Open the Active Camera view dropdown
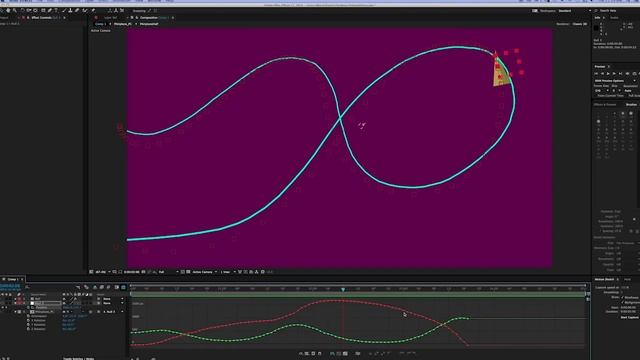The image size is (640, 360). (x=204, y=272)
